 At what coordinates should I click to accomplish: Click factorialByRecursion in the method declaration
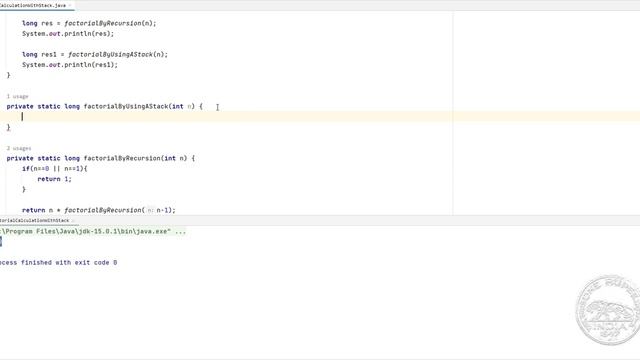pos(122,158)
